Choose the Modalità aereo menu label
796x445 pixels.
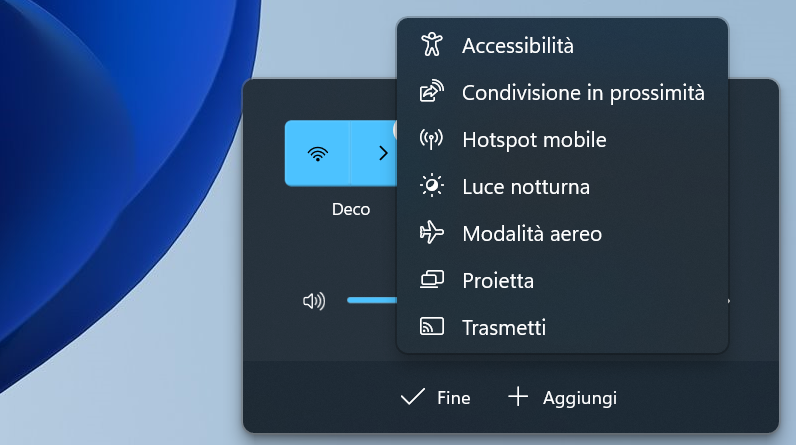532,233
